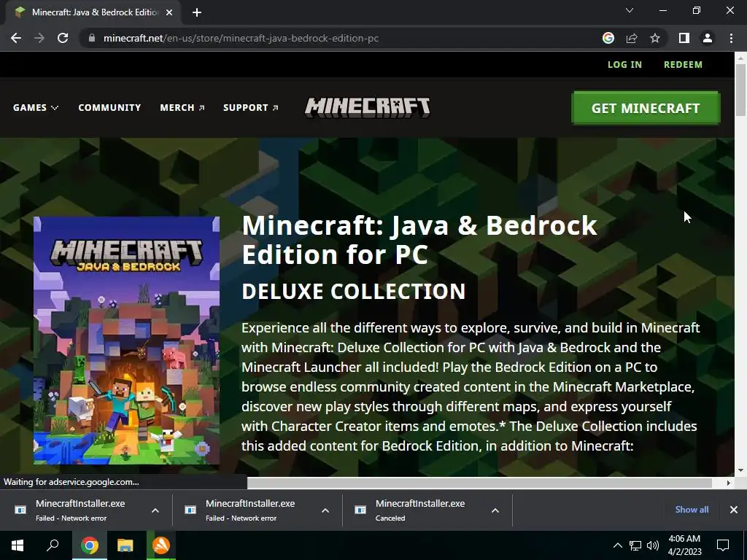Go back with the browser back arrow
The image size is (747, 560).
[x=16, y=38]
